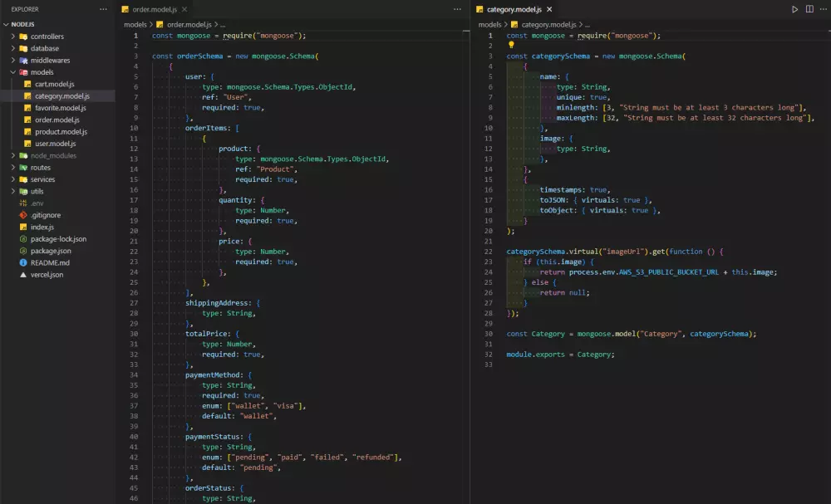Viewport: 831px width, 504px height.
Task: Click the models folder icon
Action: [x=23, y=72]
